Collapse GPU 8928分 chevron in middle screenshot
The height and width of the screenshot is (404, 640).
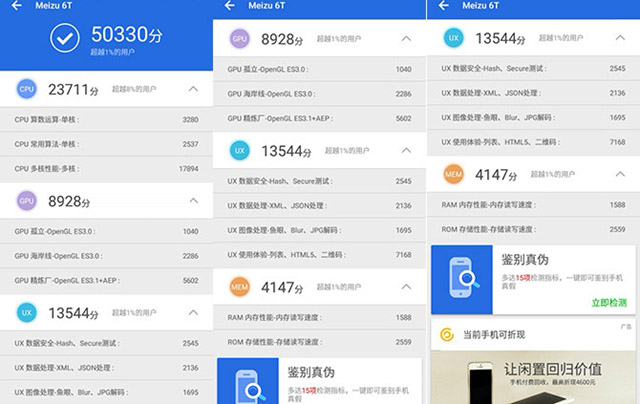[x=406, y=38]
